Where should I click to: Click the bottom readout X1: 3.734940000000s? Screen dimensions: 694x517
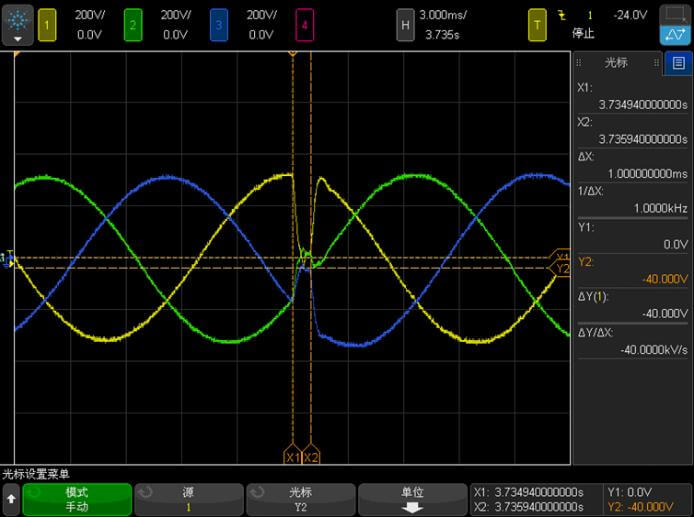point(528,492)
